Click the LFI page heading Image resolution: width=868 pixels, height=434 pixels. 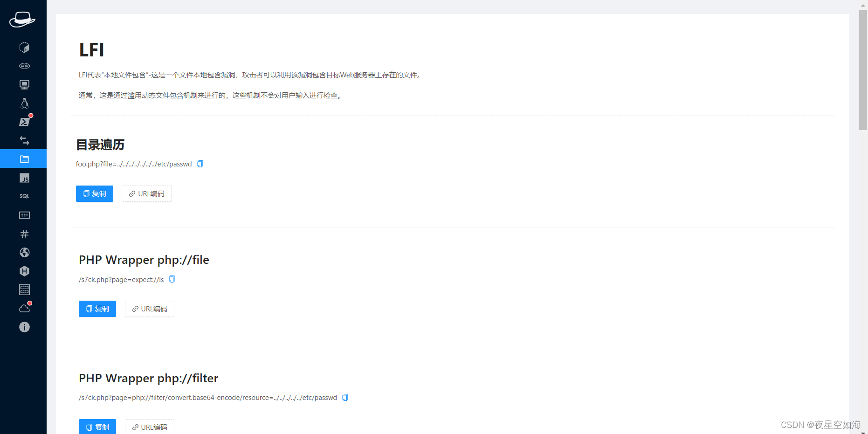(91, 50)
